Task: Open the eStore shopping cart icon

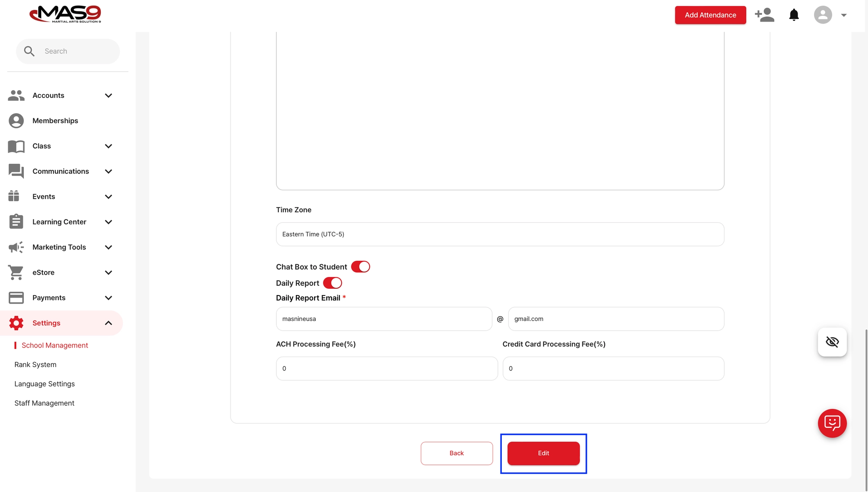Action: click(16, 272)
